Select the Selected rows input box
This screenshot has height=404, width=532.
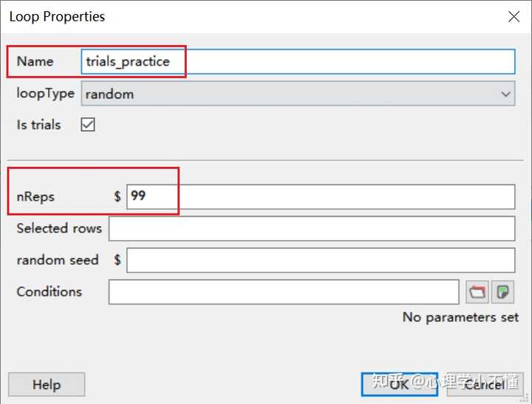pyautogui.click(x=311, y=228)
